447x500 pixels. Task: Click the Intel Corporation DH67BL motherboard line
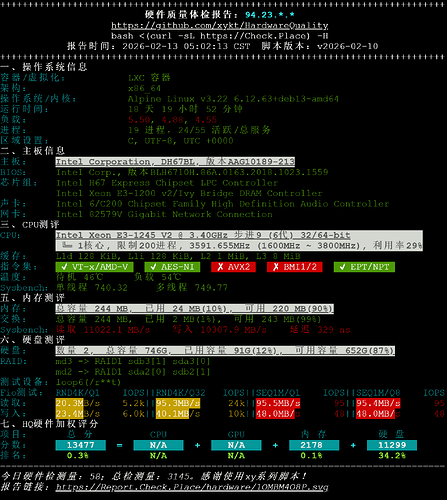175,162
